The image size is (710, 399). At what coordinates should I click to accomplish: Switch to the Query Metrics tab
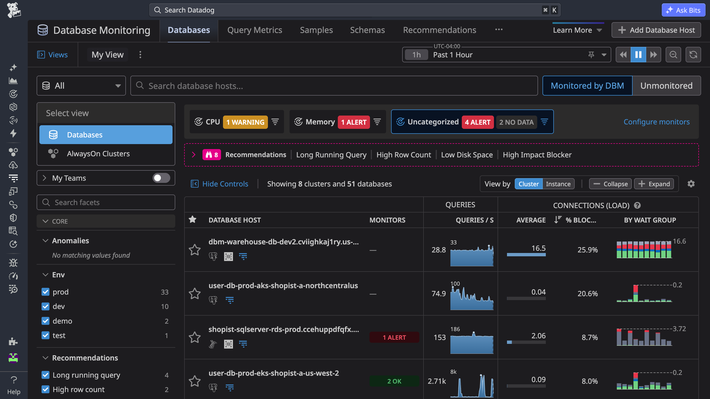tap(254, 30)
